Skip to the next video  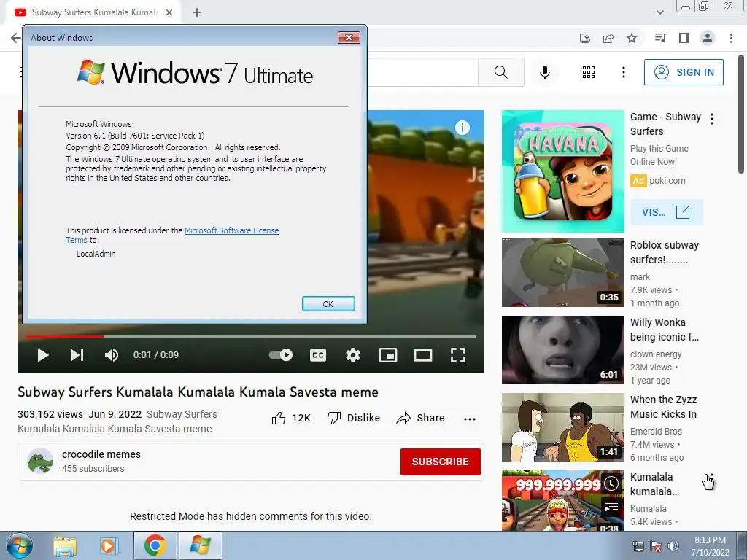click(x=77, y=355)
